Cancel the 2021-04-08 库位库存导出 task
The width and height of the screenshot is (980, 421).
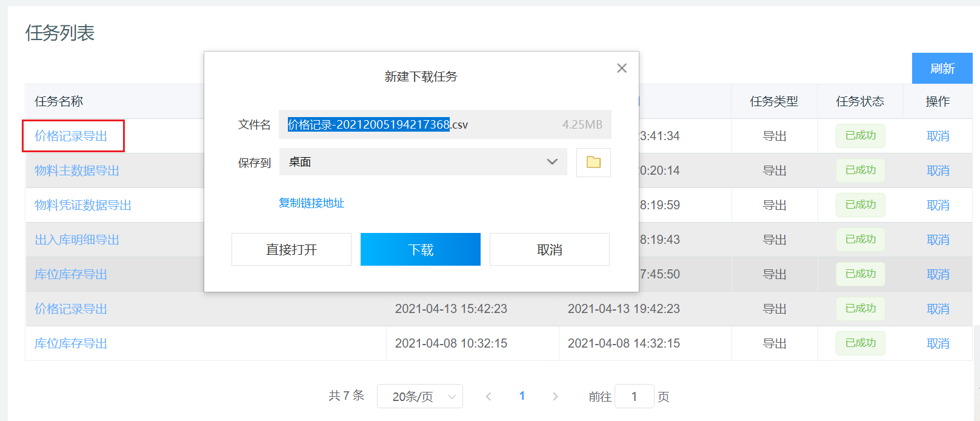pyautogui.click(x=938, y=343)
